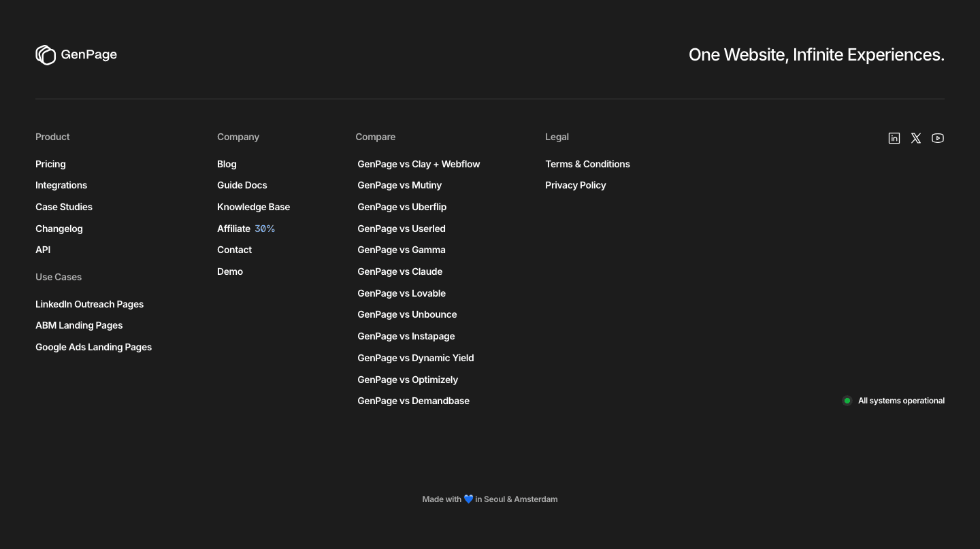Open GenPage vs Clay + Webflow comparison
Viewport: 980px width, 549px height.
419,164
